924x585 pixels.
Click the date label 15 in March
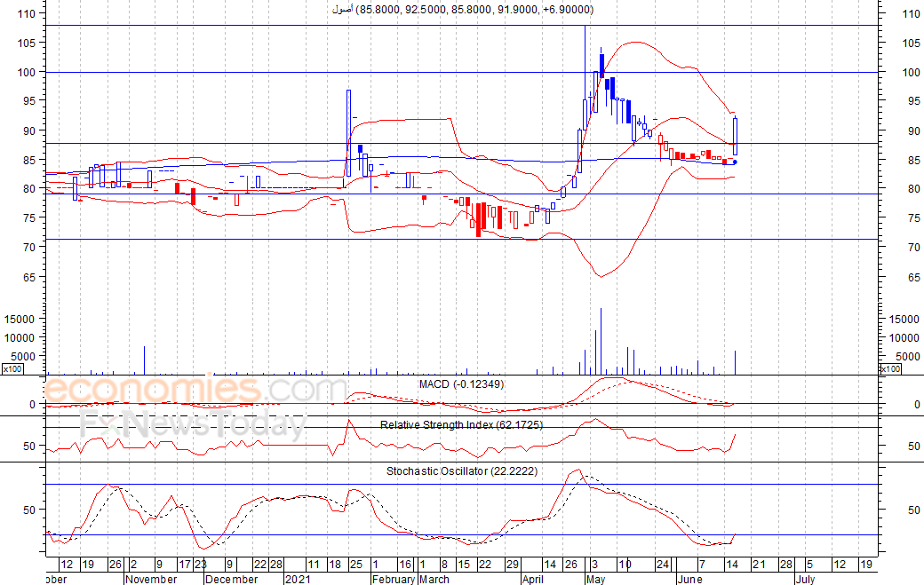(x=464, y=565)
